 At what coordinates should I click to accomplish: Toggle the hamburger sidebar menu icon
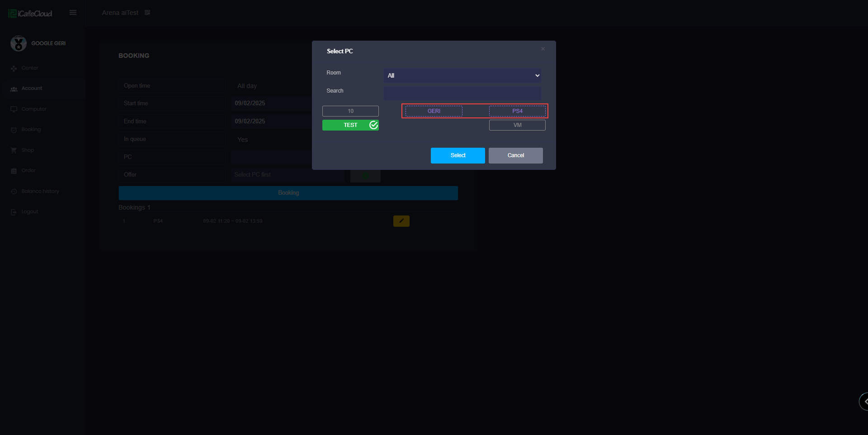[73, 13]
